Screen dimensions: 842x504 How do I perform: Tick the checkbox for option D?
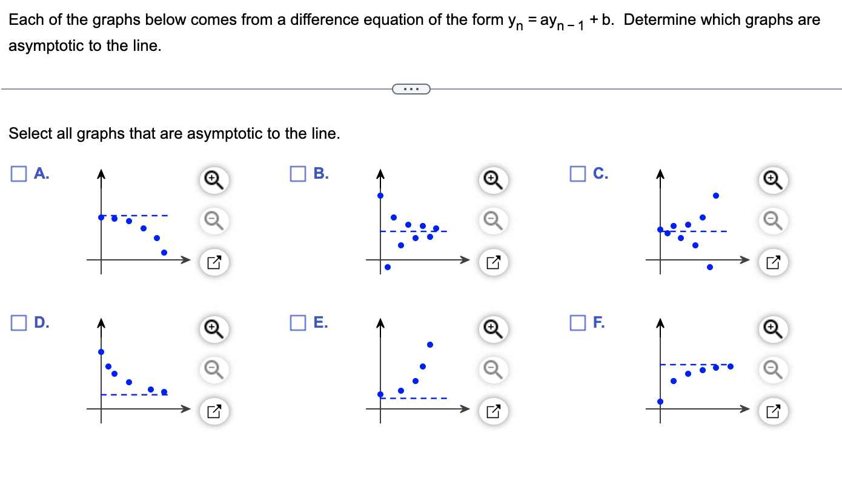18,323
